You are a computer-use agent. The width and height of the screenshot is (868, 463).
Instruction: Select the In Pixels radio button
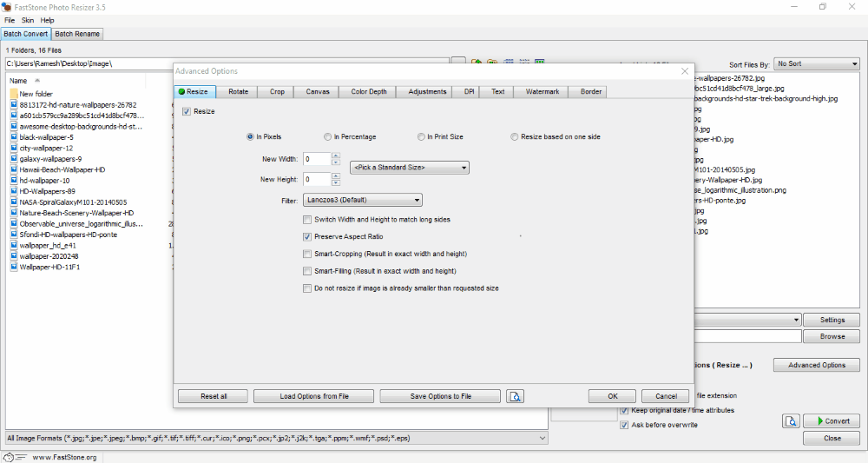pyautogui.click(x=250, y=136)
